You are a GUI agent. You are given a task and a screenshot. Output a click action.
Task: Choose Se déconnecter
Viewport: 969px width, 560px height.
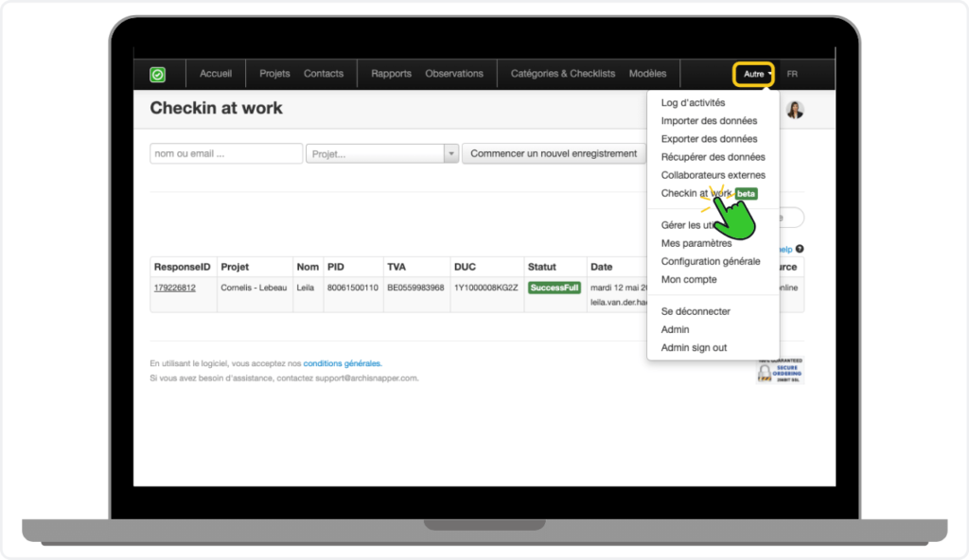[x=696, y=311]
